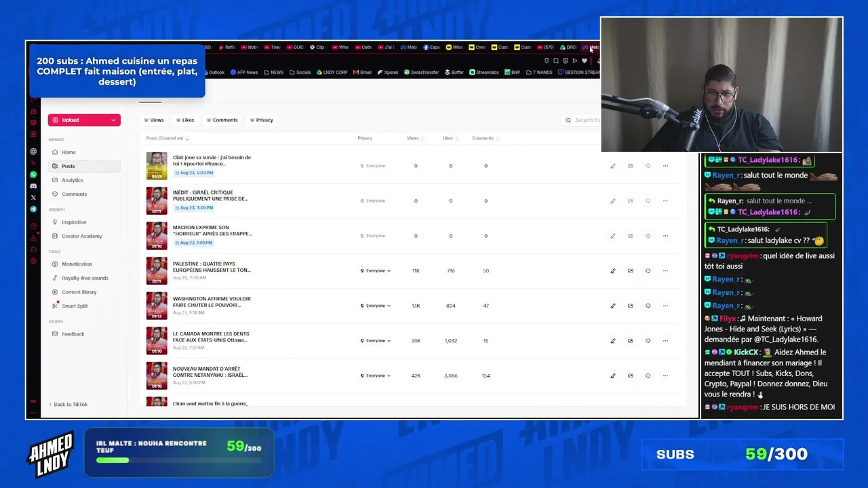Screen dimensions: 868x488
Task: Open the Streamlabs bookmark
Action: [485, 73]
